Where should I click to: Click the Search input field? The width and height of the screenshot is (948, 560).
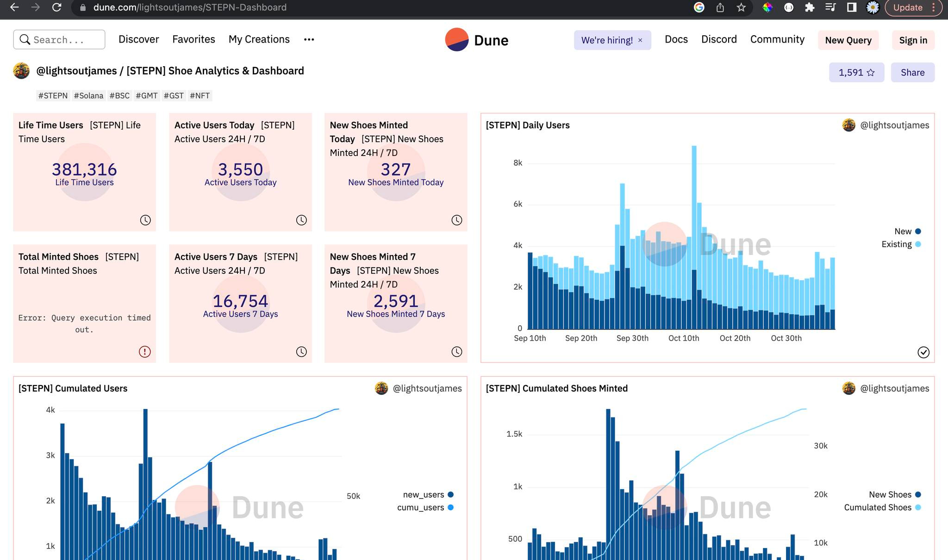pos(59,39)
